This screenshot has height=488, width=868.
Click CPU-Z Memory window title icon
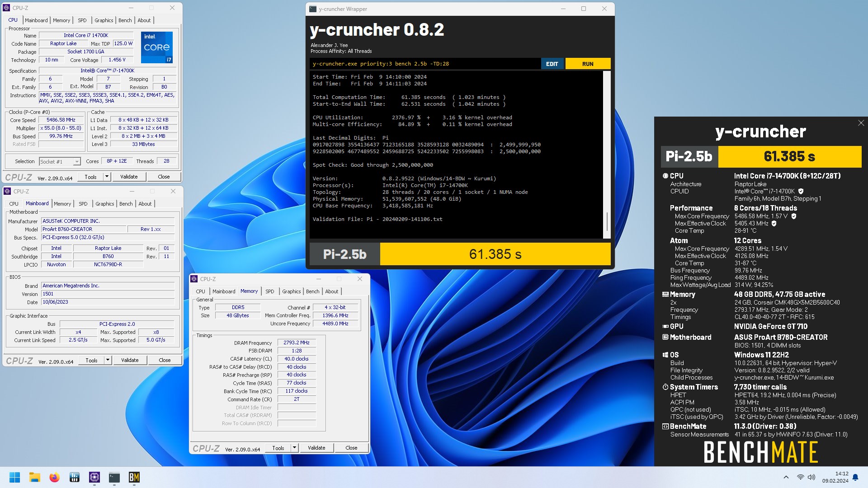click(194, 279)
